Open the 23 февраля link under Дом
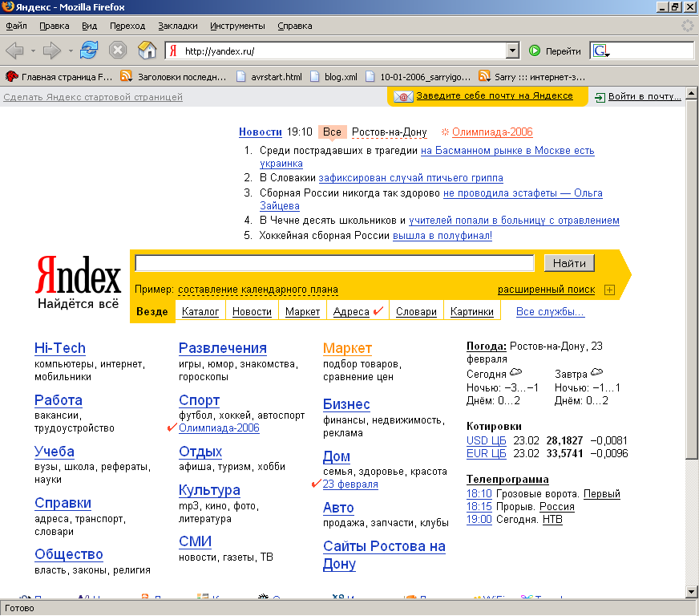The height and width of the screenshot is (616, 699). tap(350, 484)
